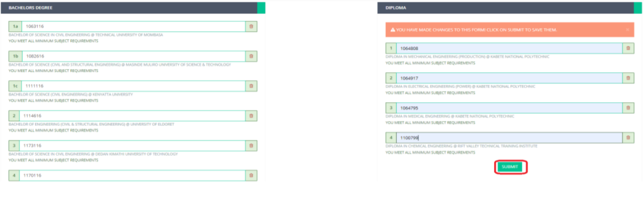Delete bachelors choice 2 code 1114616

(251, 116)
